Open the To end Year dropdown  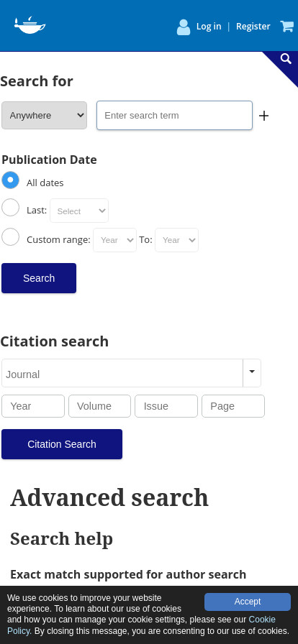coord(176,240)
